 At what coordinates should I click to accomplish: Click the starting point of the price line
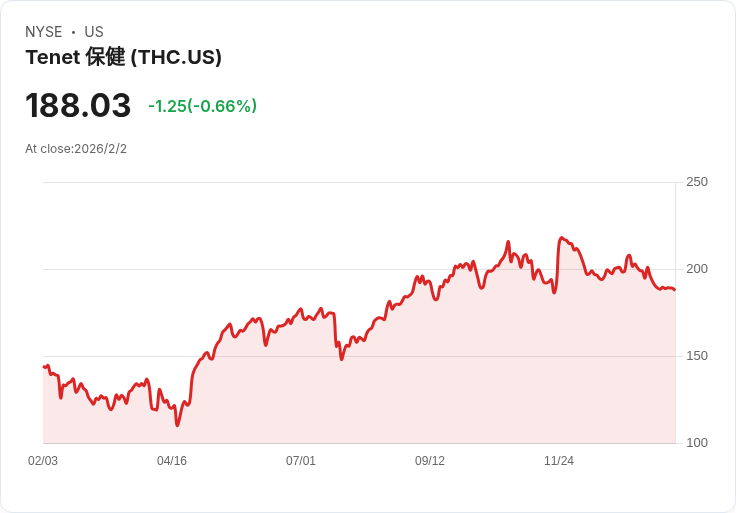click(x=44, y=367)
